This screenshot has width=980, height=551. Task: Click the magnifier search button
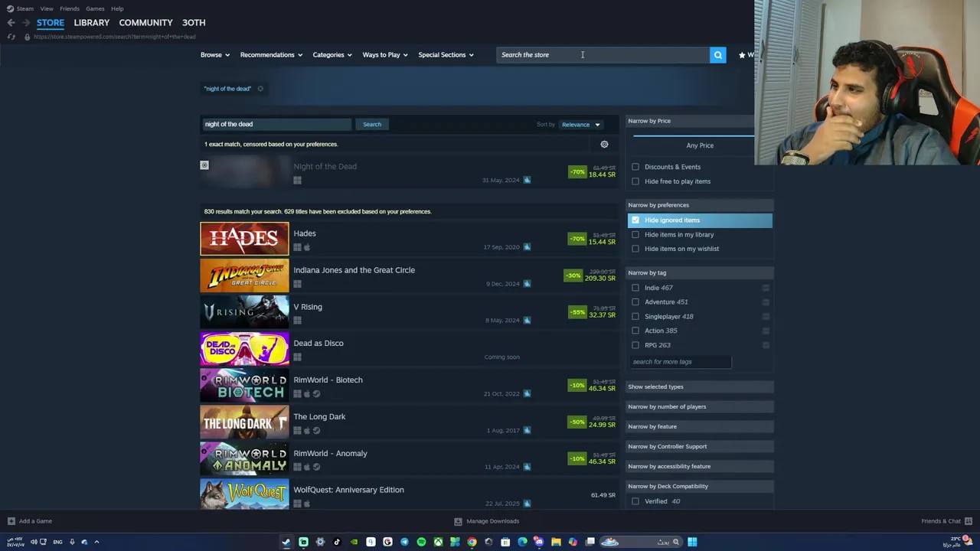click(x=717, y=54)
